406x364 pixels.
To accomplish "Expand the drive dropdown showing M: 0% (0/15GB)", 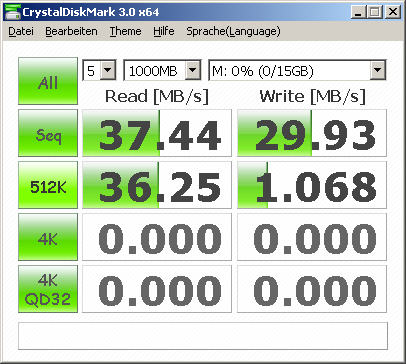I will (x=378, y=70).
